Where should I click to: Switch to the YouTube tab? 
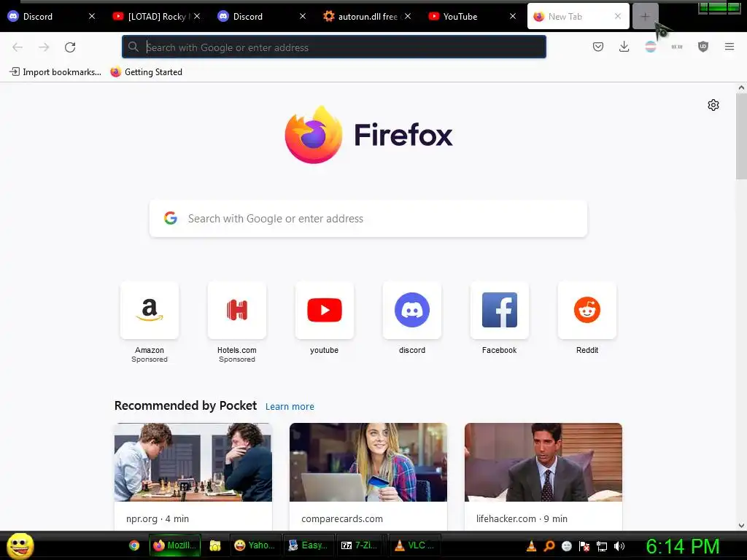point(472,17)
